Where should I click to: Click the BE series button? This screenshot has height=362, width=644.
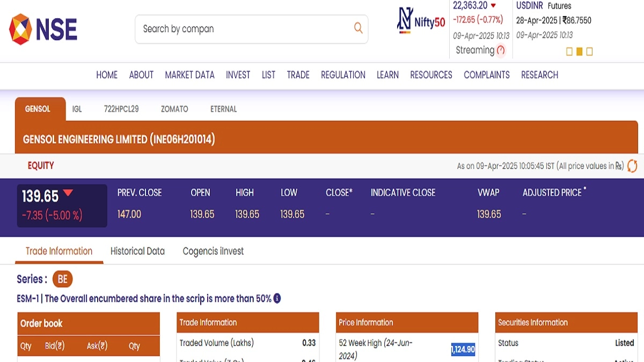(62, 279)
